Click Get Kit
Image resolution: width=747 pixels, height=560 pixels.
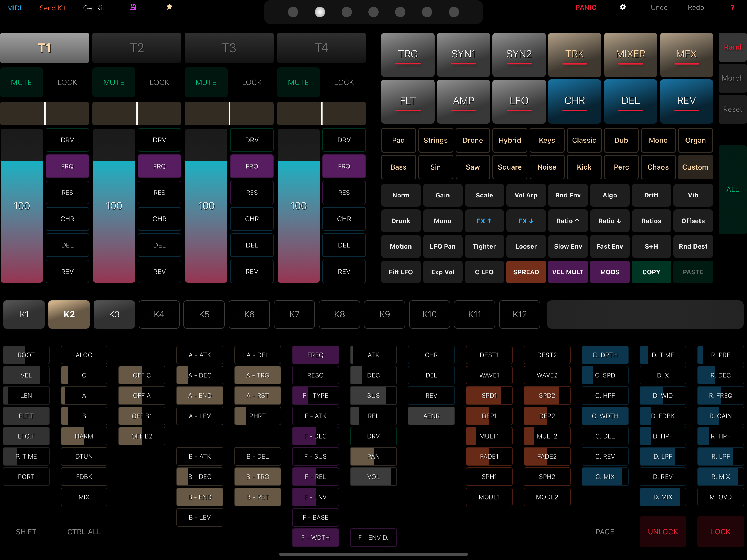[x=94, y=8]
